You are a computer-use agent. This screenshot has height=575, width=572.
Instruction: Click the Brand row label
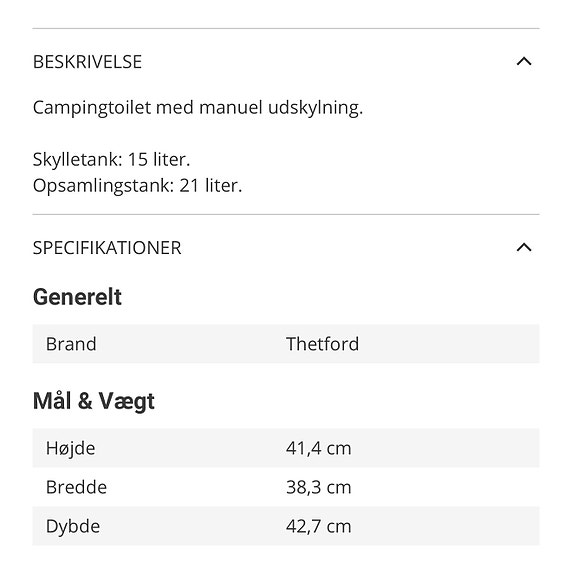[71, 344]
